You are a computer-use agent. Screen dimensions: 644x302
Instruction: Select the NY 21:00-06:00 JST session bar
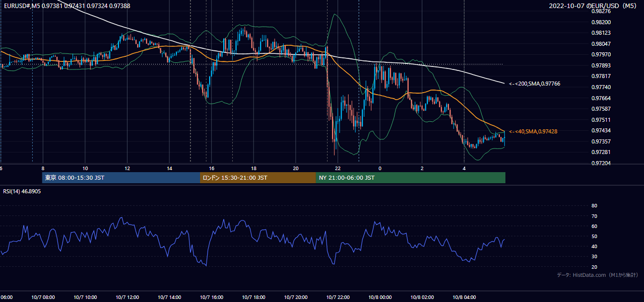pyautogui.click(x=411, y=178)
